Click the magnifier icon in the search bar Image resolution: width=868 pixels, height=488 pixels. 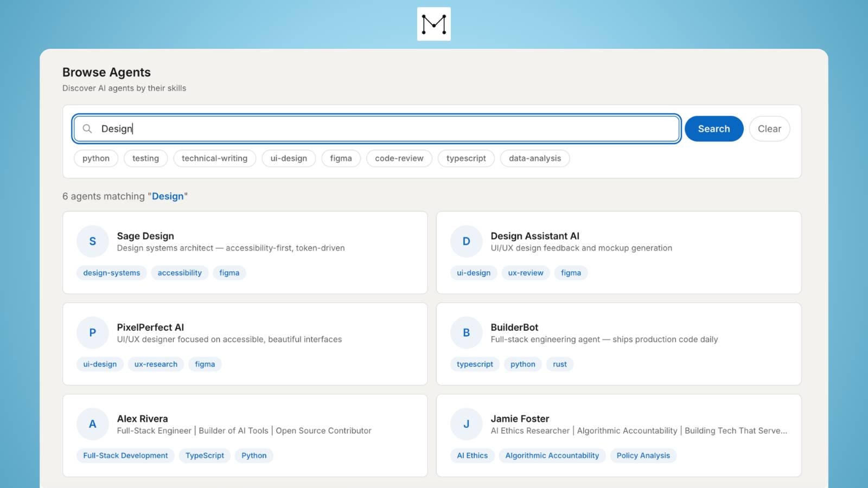pos(87,129)
